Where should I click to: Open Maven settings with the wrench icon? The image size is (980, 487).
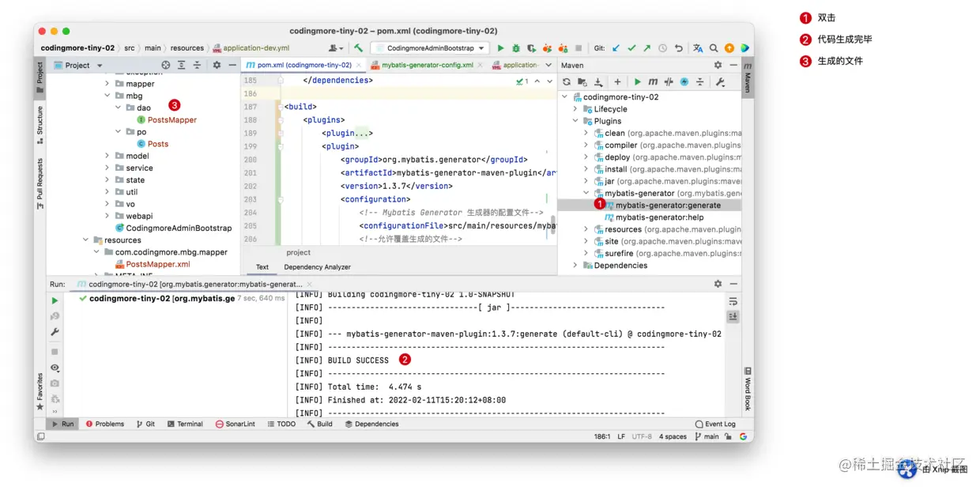(720, 82)
